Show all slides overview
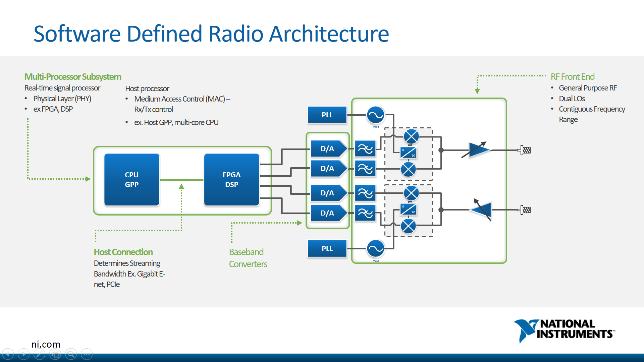 point(55,354)
